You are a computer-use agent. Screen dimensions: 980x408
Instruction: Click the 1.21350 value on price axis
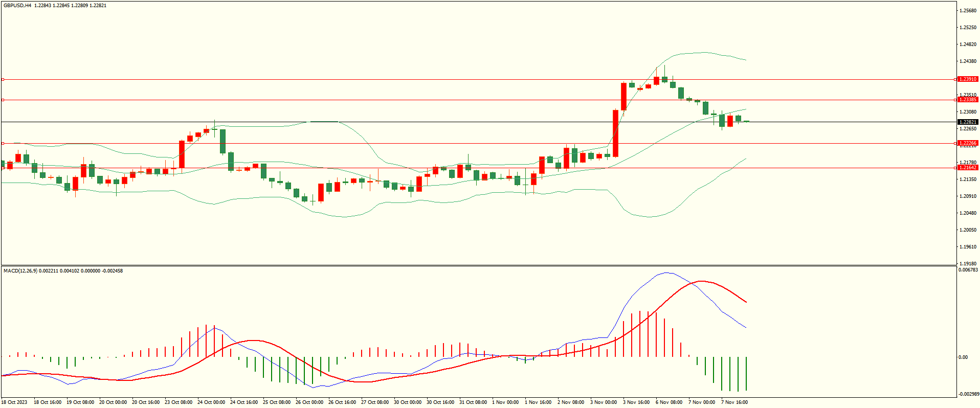[x=968, y=179]
